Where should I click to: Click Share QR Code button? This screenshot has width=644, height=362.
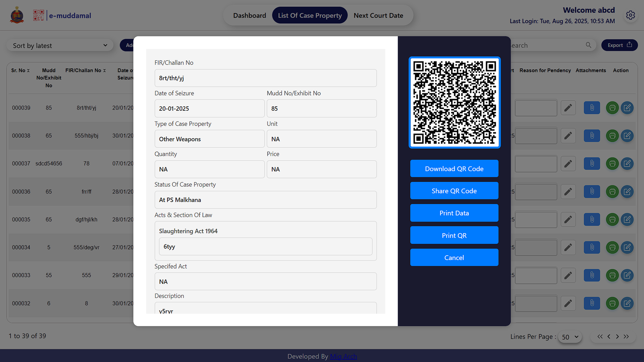(x=454, y=191)
